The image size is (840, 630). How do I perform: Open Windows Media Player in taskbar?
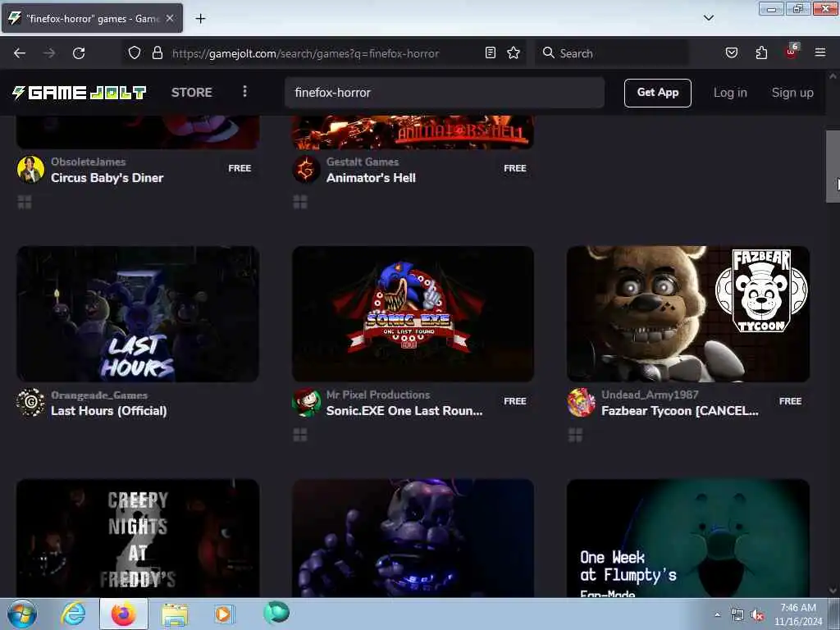223,614
